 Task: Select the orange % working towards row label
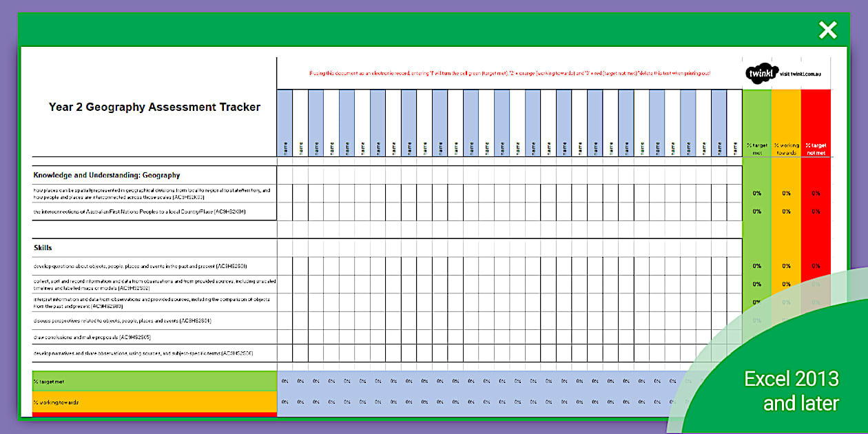pyautogui.click(x=154, y=402)
